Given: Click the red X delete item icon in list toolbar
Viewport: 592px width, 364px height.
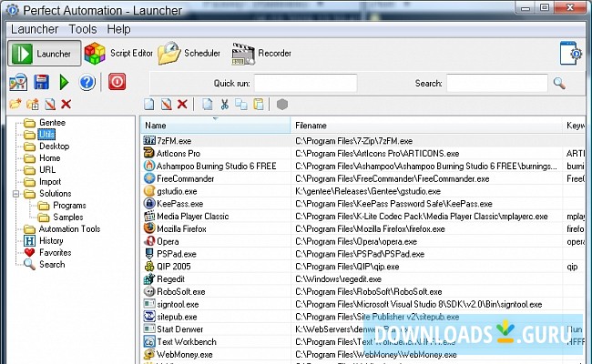Looking at the screenshot, I should 182,104.
